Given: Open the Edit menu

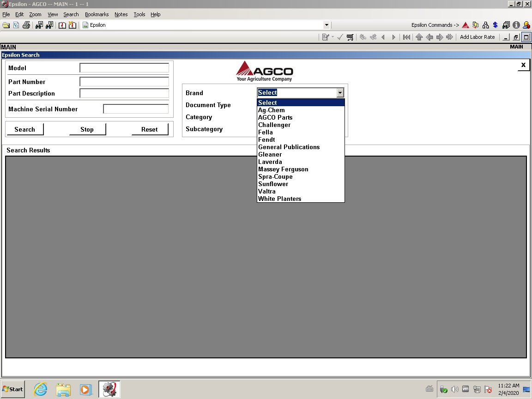Looking at the screenshot, I should [x=19, y=14].
